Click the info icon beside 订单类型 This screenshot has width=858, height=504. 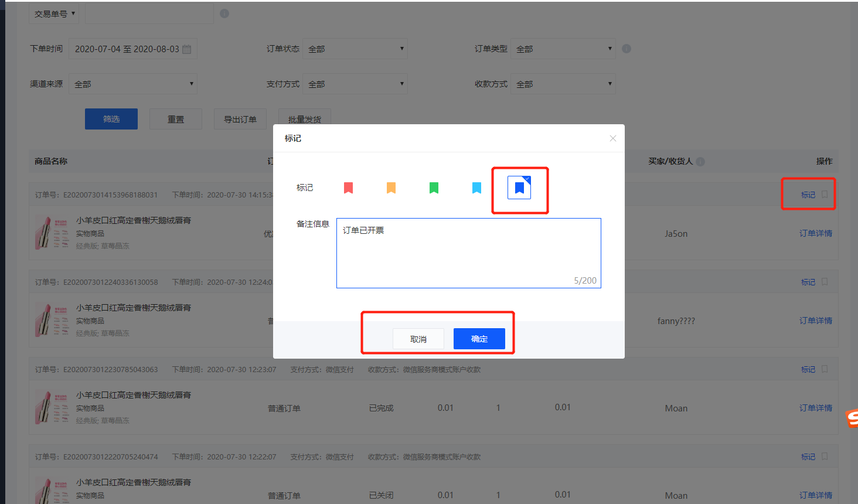(627, 49)
